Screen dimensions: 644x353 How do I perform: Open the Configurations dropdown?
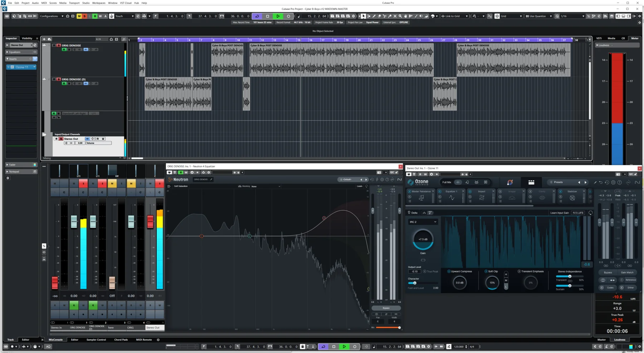click(x=52, y=16)
